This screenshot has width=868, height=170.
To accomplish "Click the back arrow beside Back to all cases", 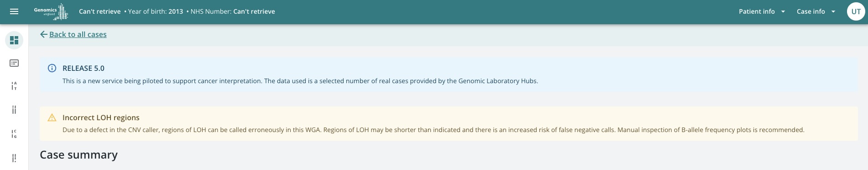I will tap(44, 34).
